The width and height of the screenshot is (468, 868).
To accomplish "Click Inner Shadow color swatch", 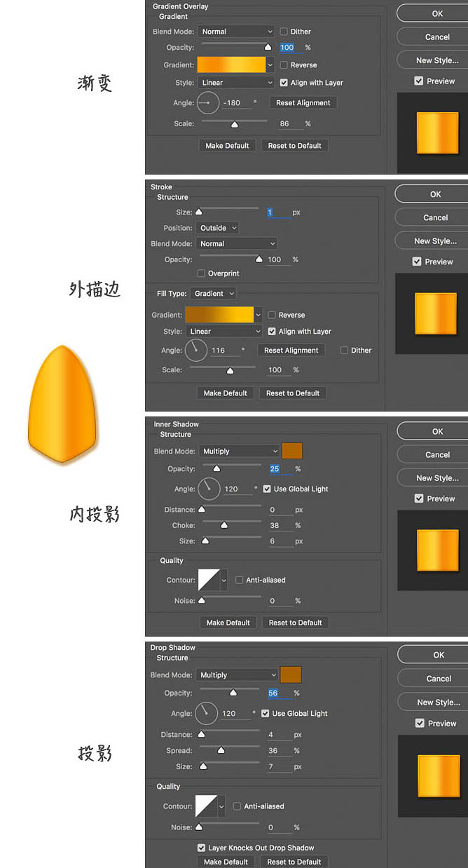I will (x=292, y=451).
